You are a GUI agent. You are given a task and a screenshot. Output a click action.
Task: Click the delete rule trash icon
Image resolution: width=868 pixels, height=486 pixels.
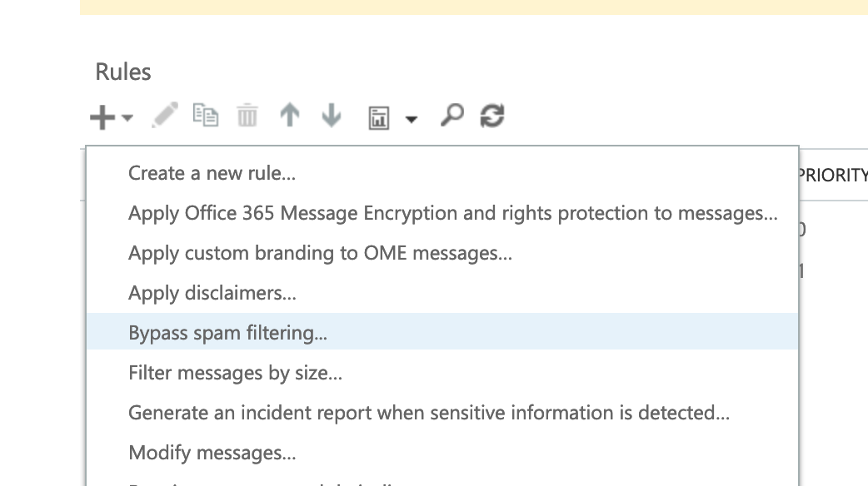pos(246,116)
